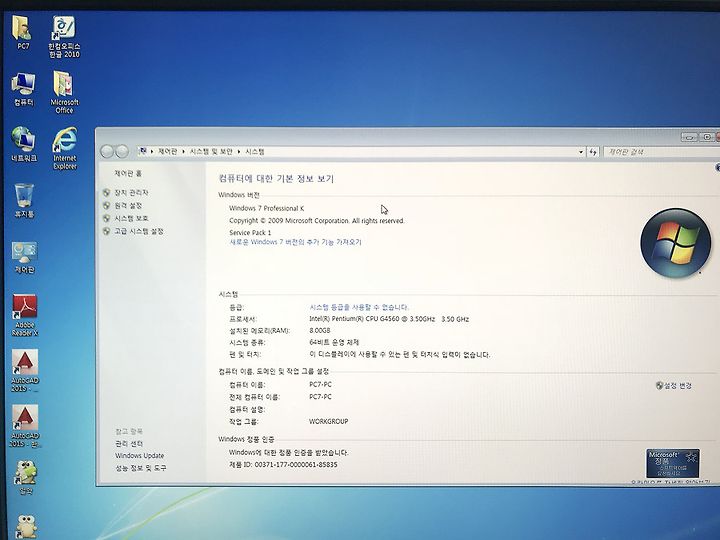Expand the arrow after 시스템 및 보안 breadcrumb
This screenshot has width=720, height=540.
pyautogui.click(x=239, y=152)
